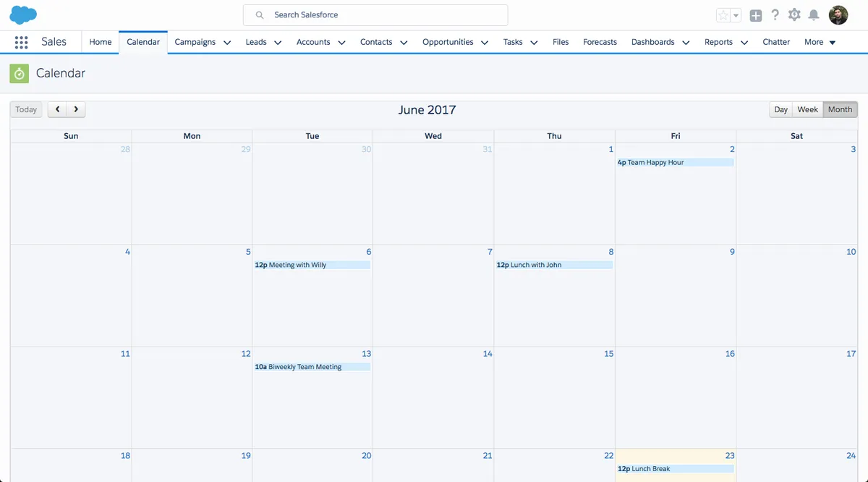The width and height of the screenshot is (868, 482).
Task: Expand the Campaigns dropdown chevron
Action: [227, 43]
